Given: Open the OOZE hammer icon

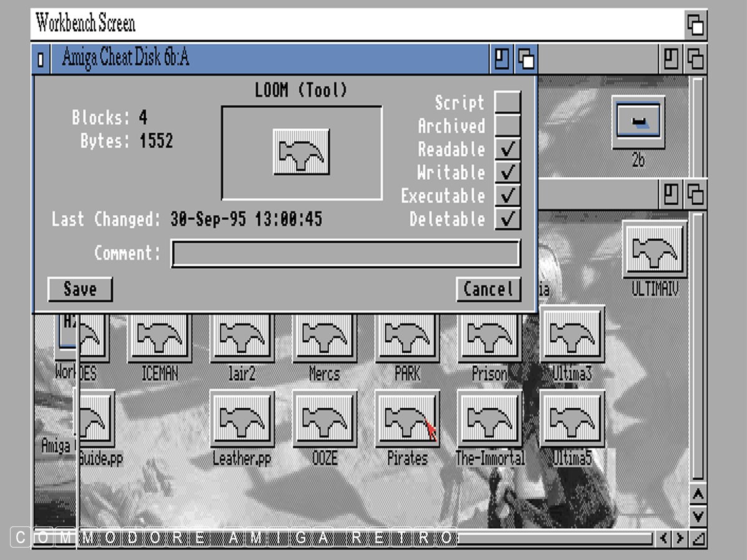Looking at the screenshot, I should (324, 418).
